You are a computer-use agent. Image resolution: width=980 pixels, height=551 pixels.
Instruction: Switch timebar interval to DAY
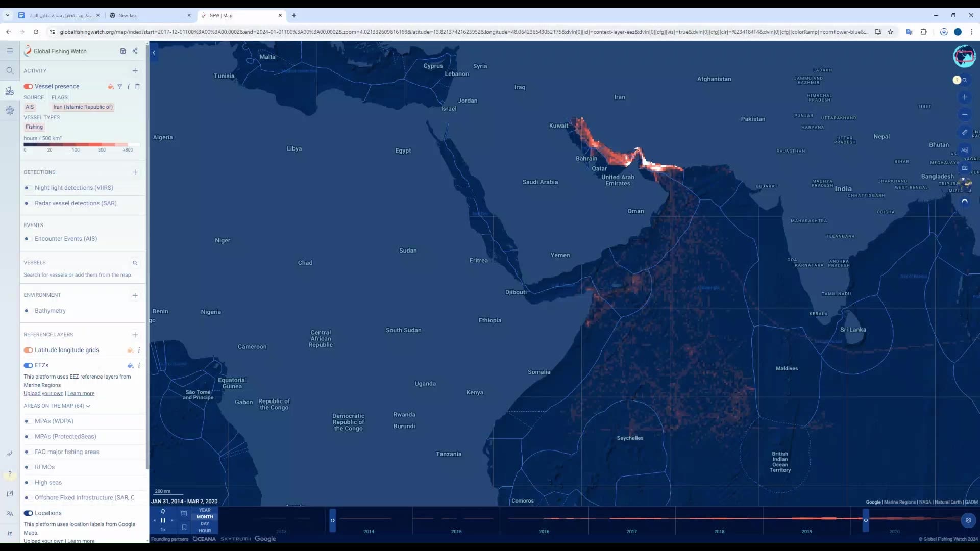point(205,523)
